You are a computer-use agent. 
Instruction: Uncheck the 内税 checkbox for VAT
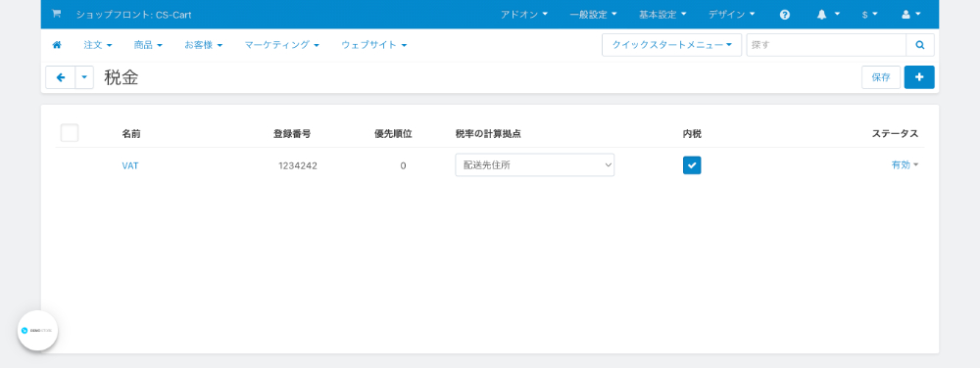692,164
